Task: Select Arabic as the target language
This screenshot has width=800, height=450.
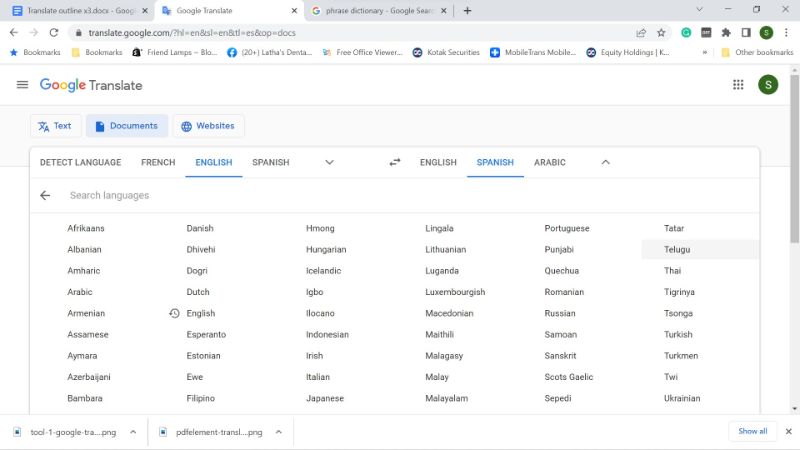Action: coord(549,162)
